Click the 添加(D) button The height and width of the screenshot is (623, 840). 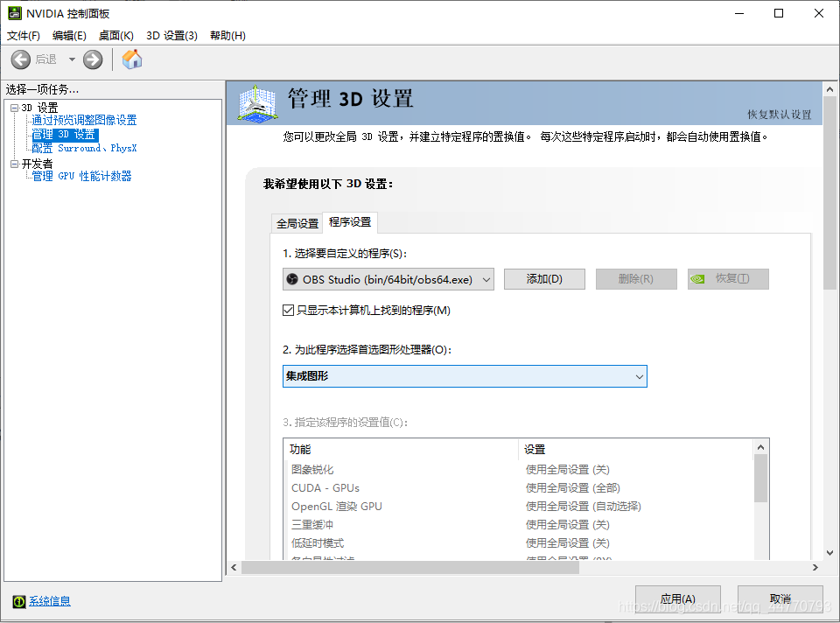544,279
